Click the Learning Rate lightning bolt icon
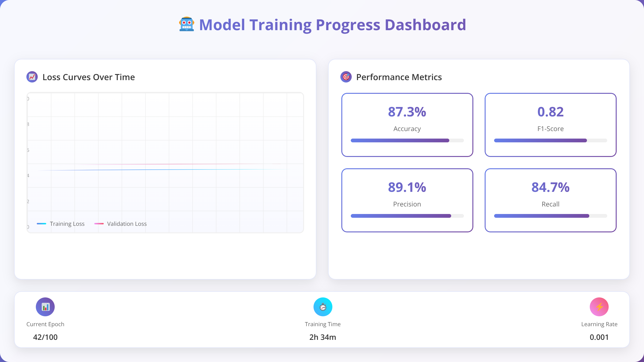 pos(599,307)
